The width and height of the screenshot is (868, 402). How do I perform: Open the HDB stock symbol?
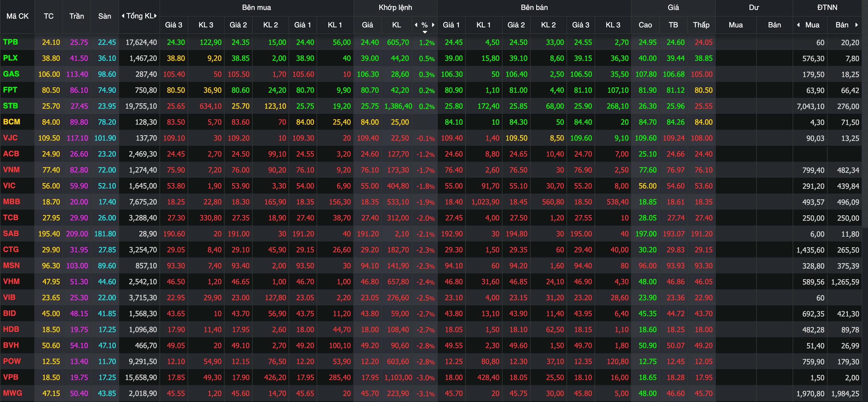[x=11, y=329]
